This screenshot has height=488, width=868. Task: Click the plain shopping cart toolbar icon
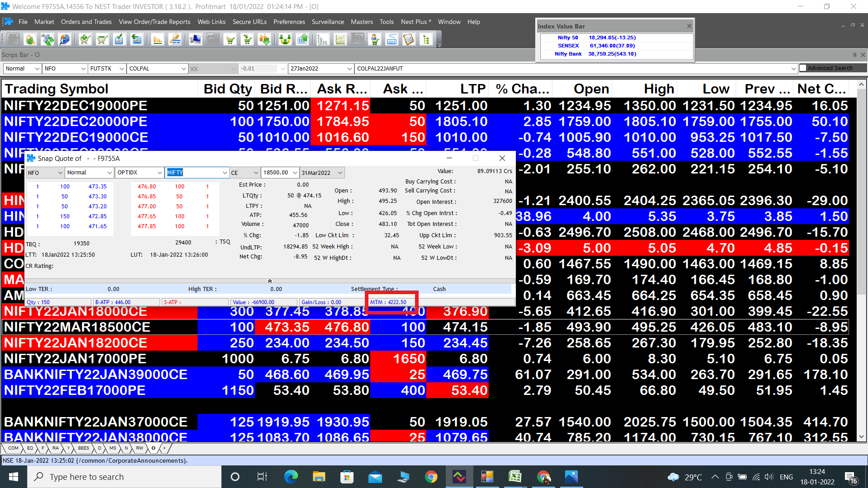[x=102, y=40]
